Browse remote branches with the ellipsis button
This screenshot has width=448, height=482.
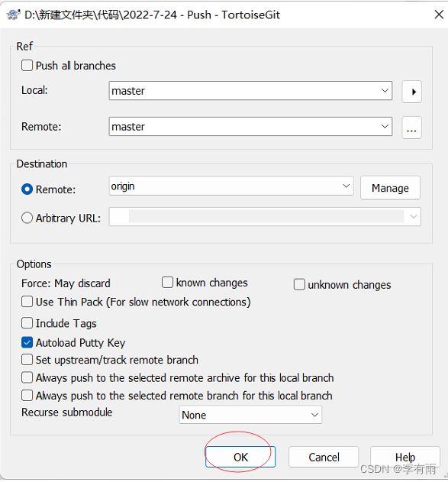(x=412, y=128)
